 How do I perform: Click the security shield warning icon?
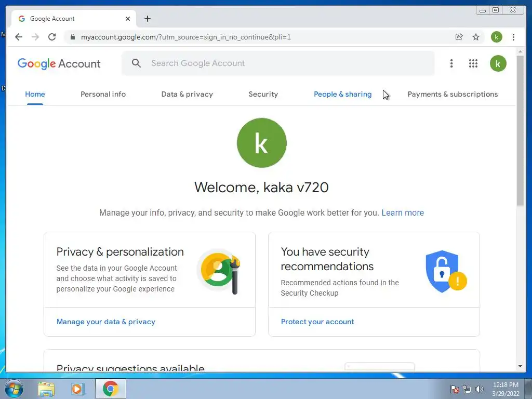[x=446, y=272]
